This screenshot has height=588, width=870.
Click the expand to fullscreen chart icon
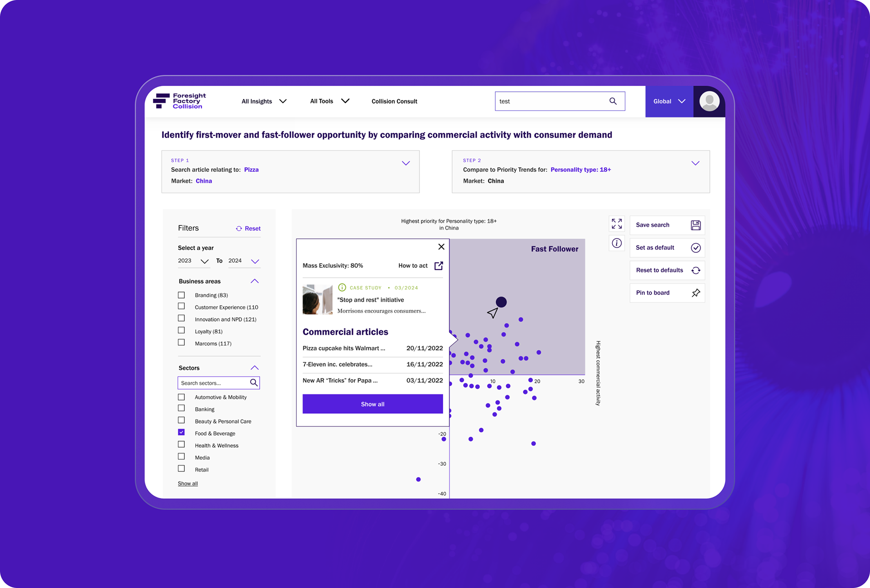617,224
